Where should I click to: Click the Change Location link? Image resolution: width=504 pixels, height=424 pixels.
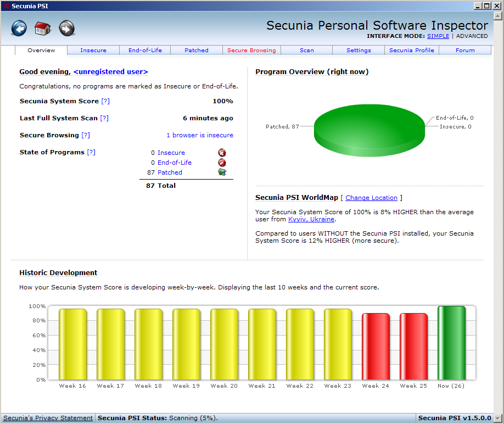[371, 198]
